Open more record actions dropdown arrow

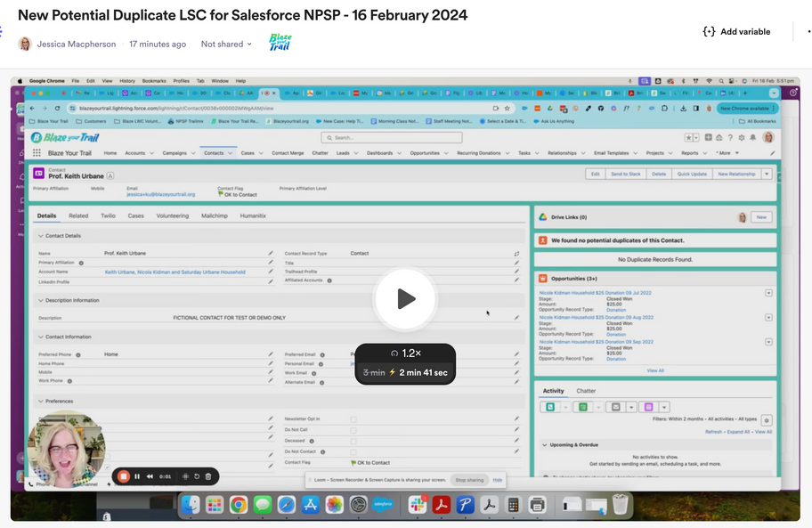tap(767, 174)
